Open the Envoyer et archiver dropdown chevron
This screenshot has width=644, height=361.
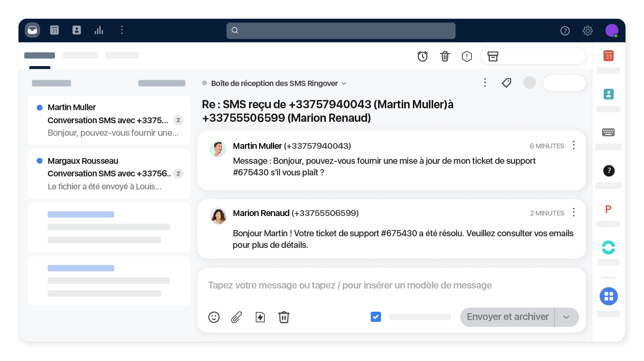coord(566,317)
